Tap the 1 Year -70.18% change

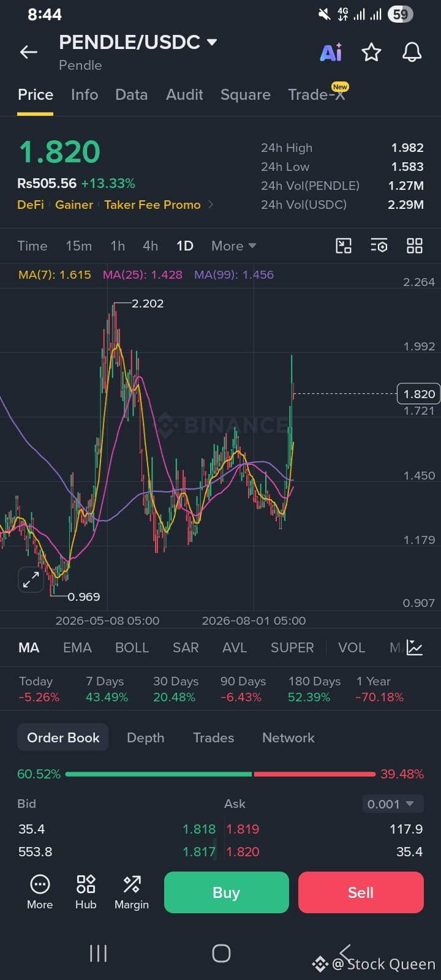380,689
